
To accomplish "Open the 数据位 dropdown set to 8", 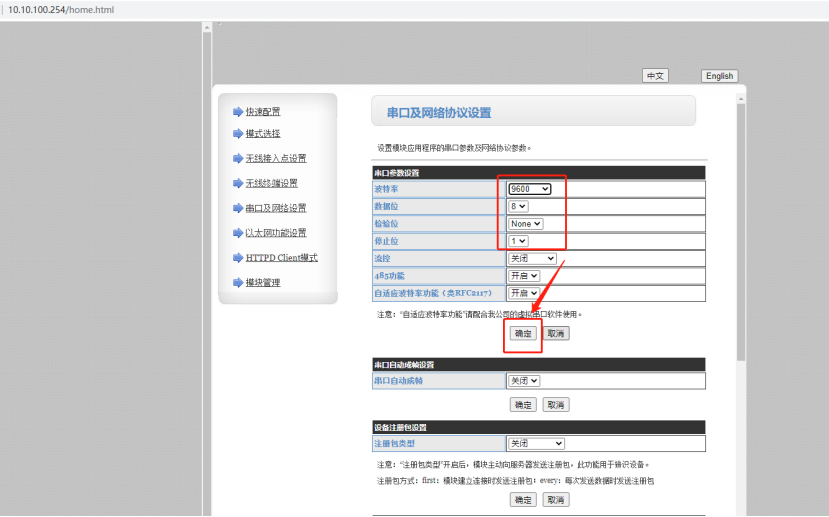I will (x=518, y=207).
